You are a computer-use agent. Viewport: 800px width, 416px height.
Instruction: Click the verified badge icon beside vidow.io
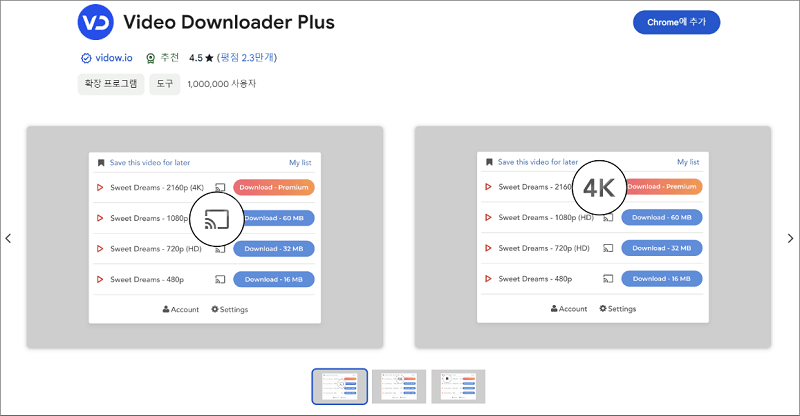click(86, 58)
